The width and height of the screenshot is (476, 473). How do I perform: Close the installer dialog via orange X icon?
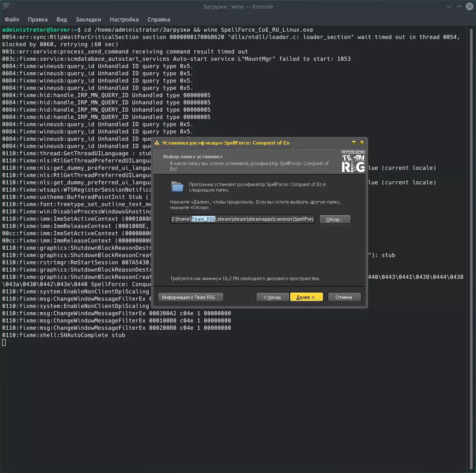362,142
